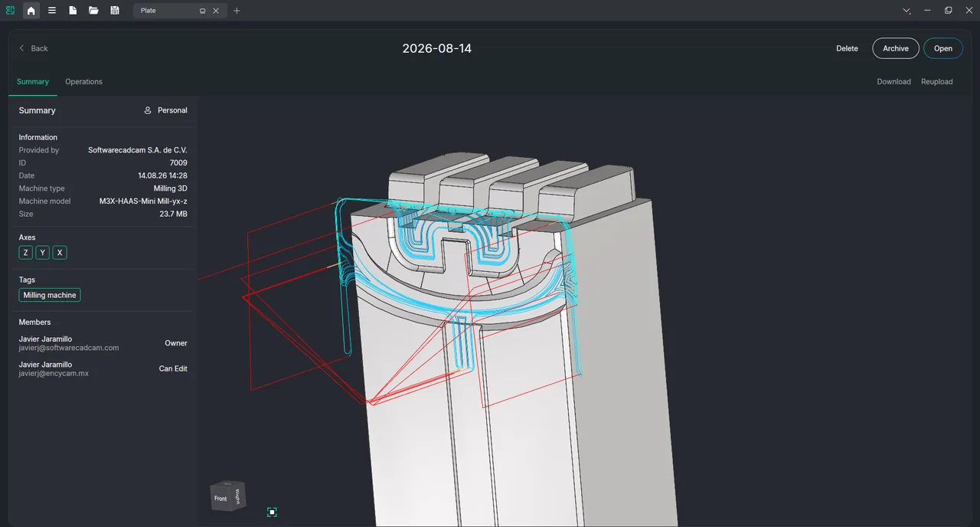
Task: Click the Right face of view cube
Action: (237, 496)
